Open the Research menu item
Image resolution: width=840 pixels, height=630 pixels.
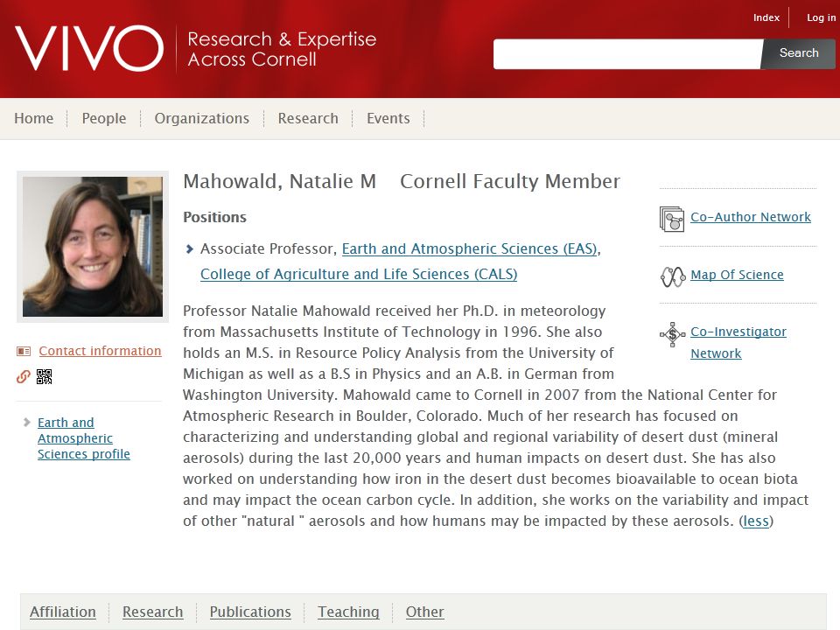(308, 118)
